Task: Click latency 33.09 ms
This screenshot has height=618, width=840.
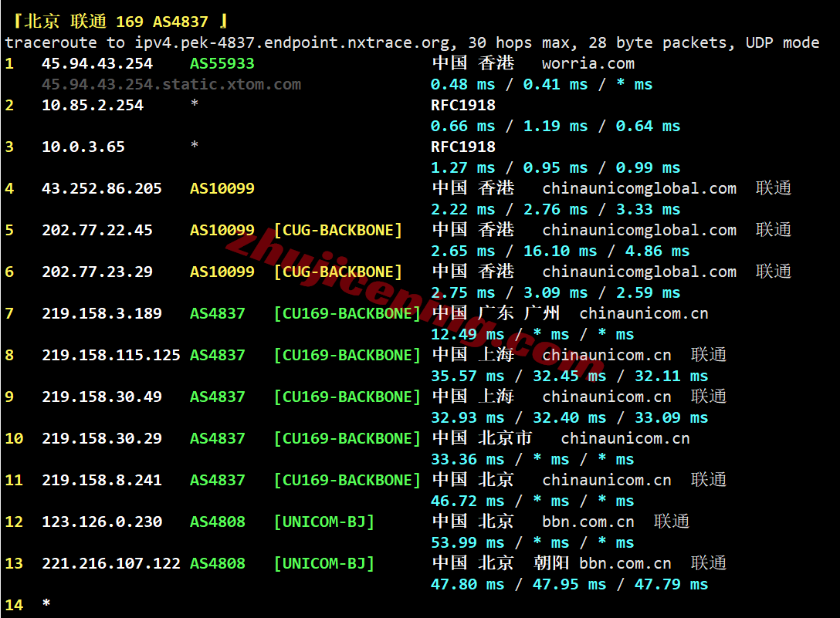Action: 671,418
